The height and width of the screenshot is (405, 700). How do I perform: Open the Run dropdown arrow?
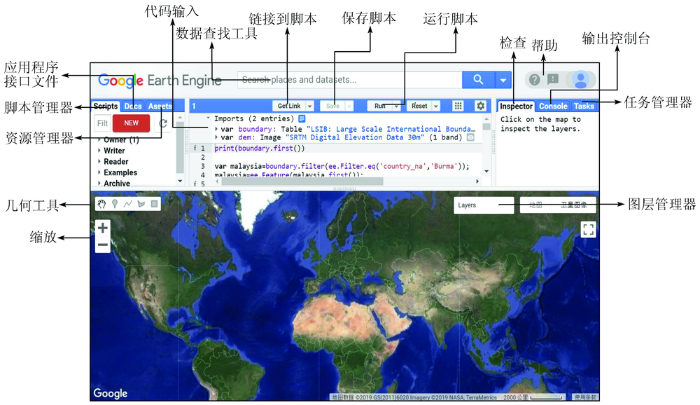tap(396, 106)
